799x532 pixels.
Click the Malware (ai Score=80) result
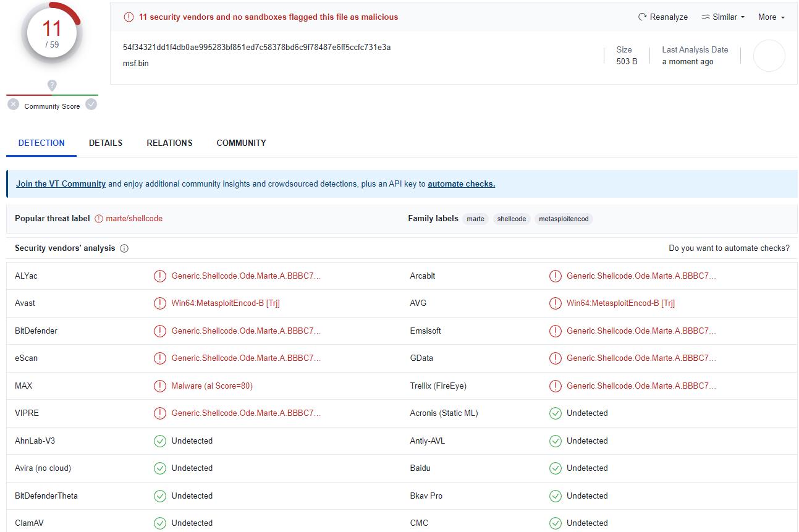pyautogui.click(x=212, y=386)
